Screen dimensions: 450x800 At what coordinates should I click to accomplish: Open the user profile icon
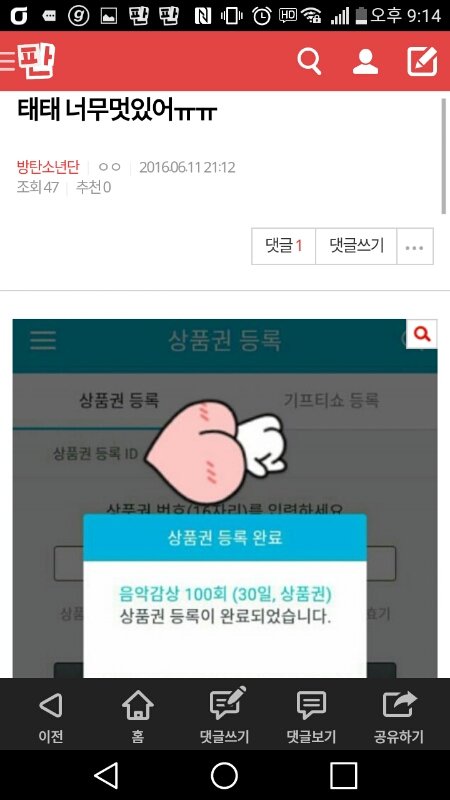tap(365, 61)
